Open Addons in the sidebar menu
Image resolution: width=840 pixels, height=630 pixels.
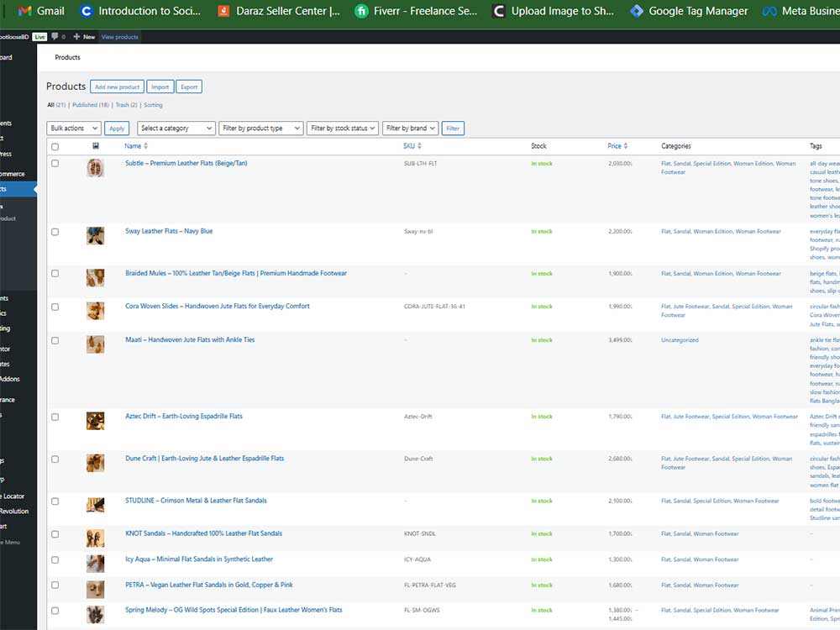pos(10,379)
